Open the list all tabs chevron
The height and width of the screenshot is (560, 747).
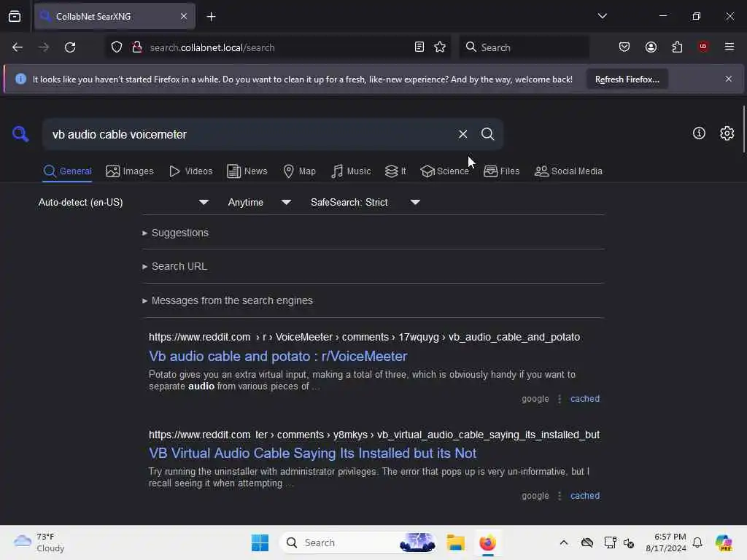tap(602, 16)
